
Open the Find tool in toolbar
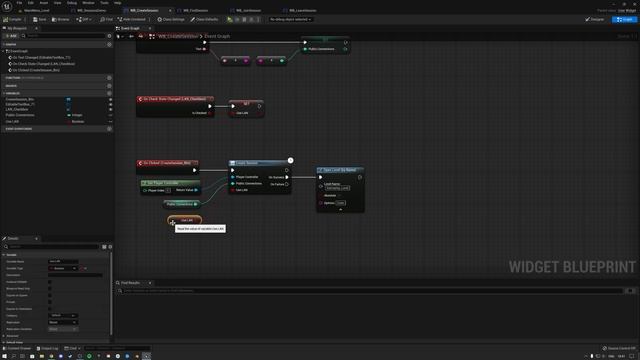106,19
